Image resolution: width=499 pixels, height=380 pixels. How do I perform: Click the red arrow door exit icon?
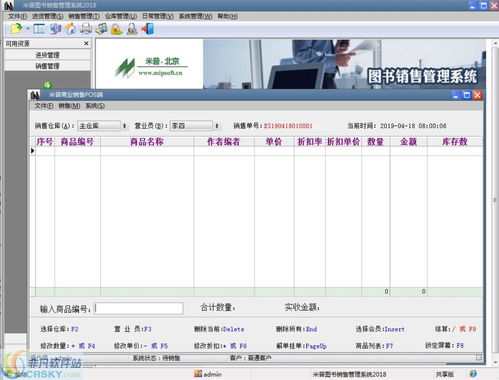coord(147,29)
